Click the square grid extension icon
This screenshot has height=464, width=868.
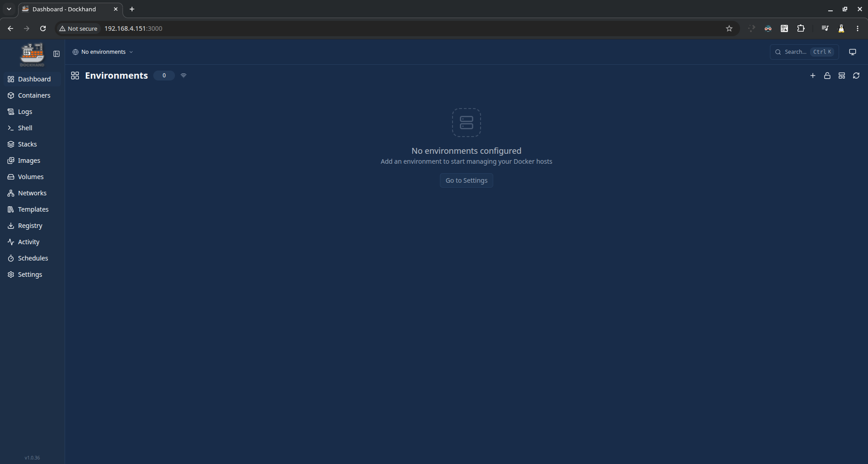point(784,28)
